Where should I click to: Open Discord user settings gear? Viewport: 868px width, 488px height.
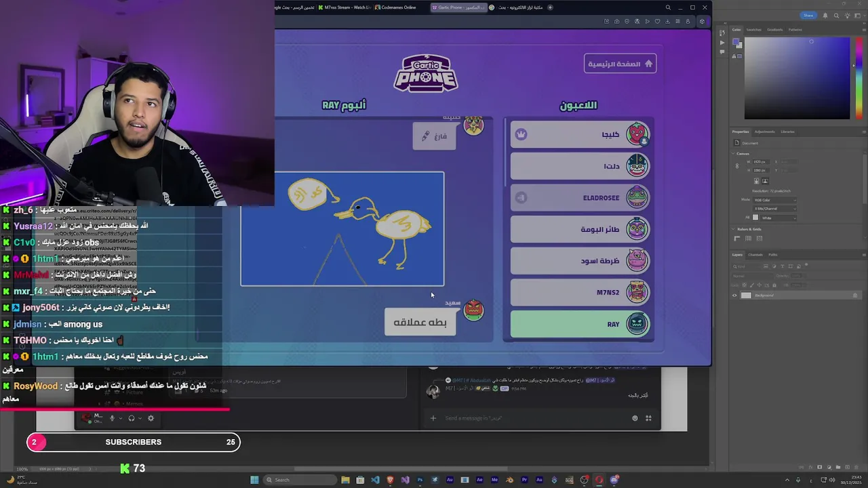click(151, 418)
